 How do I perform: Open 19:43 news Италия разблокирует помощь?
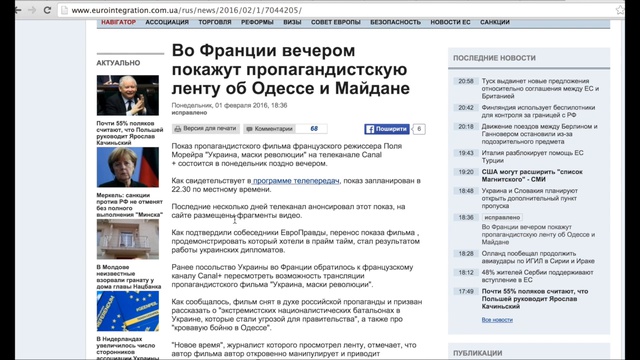(533, 157)
